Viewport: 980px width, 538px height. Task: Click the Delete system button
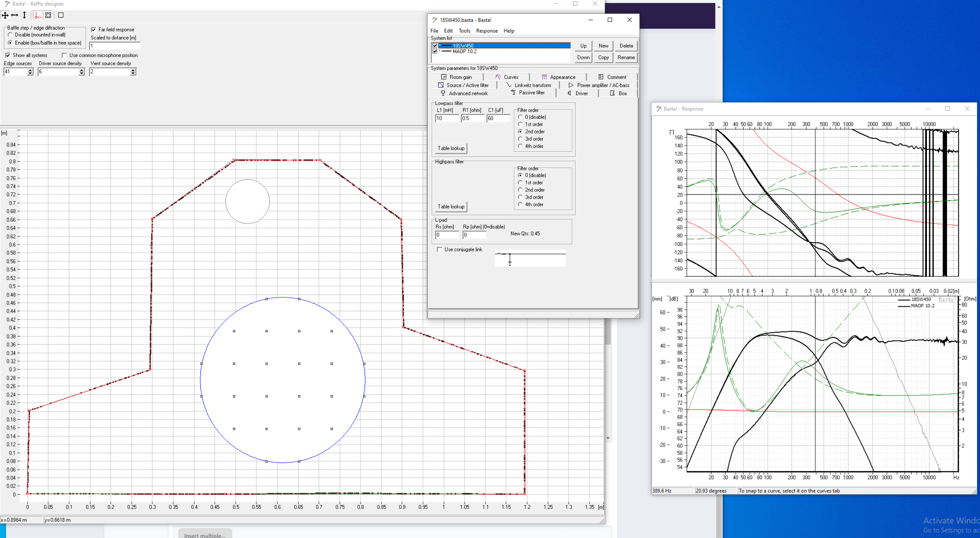tap(626, 46)
